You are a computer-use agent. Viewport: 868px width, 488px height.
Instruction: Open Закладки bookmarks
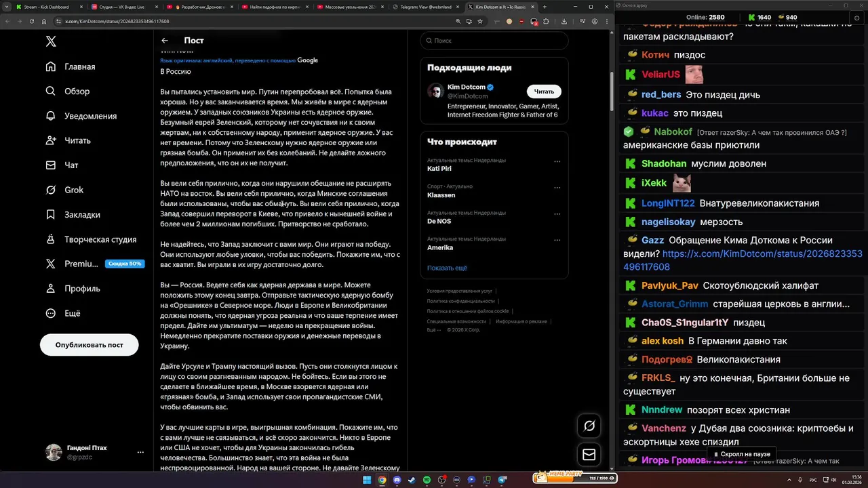point(73,214)
